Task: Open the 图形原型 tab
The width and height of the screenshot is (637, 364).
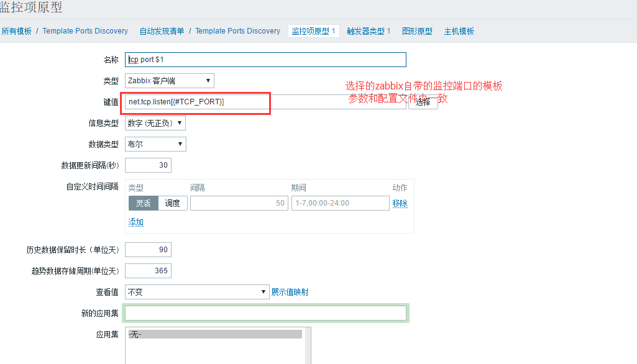Action: pyautogui.click(x=417, y=30)
